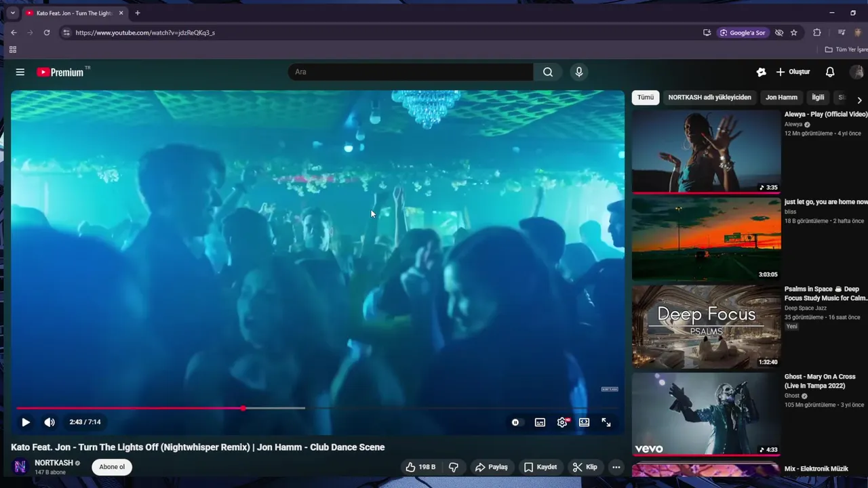
Task: Open Tüm Yer İşaretleri folder
Action: (846, 49)
